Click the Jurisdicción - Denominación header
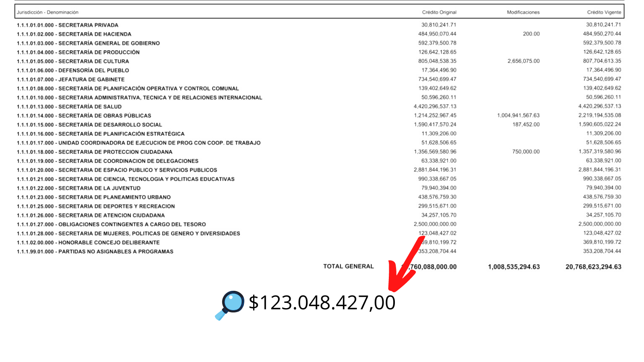 pyautogui.click(x=47, y=12)
